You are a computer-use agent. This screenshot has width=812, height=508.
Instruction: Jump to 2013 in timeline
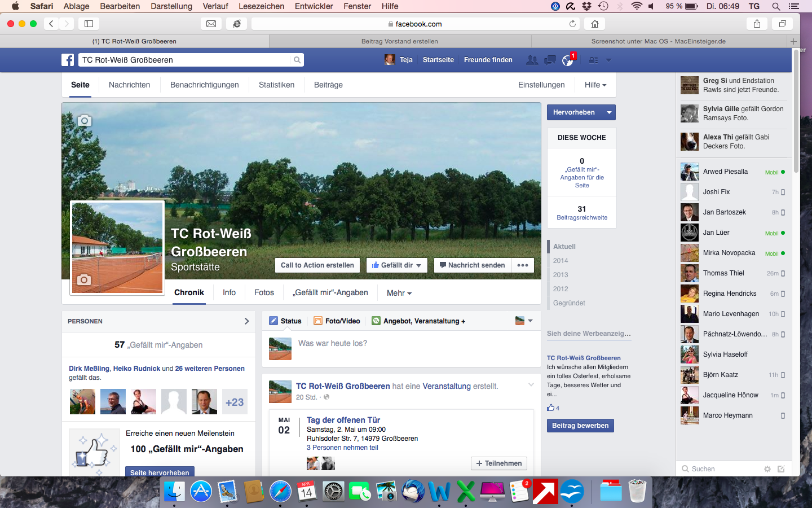pyautogui.click(x=561, y=275)
